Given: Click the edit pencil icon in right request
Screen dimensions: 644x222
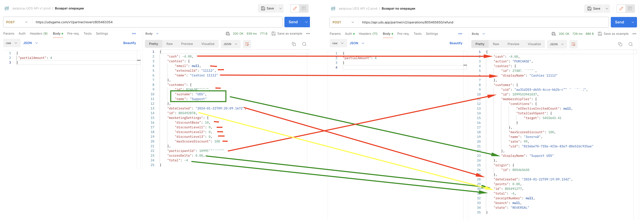Looking at the screenshot, I should [x=621, y=9].
